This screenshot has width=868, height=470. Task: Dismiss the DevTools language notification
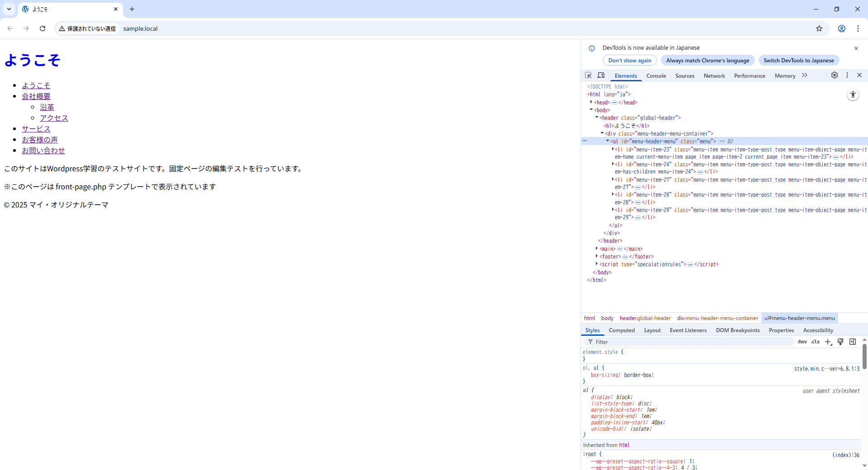[x=856, y=48]
